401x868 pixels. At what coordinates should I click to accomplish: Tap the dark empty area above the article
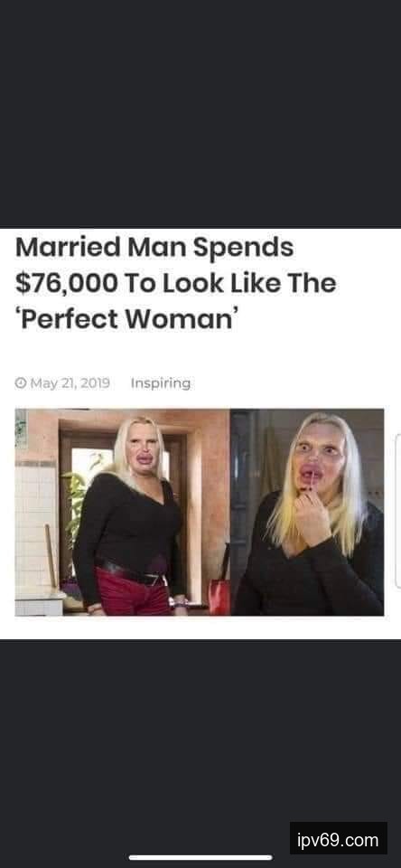[x=200, y=114]
